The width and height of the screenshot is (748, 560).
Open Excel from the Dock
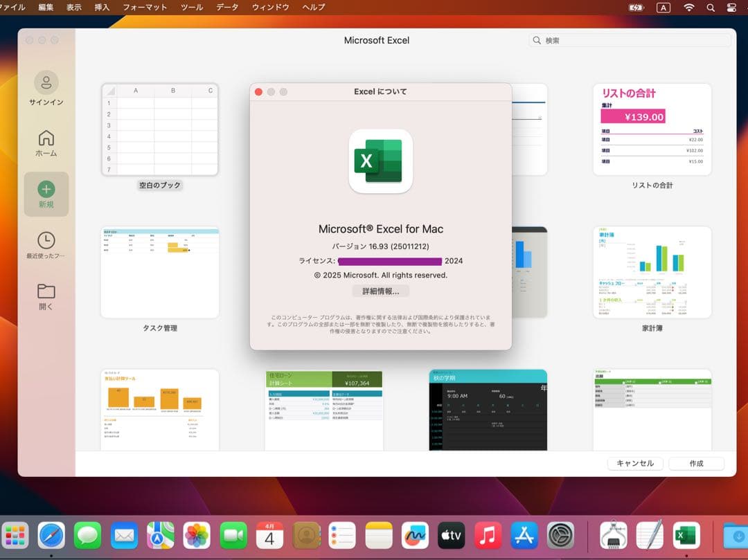click(686, 535)
